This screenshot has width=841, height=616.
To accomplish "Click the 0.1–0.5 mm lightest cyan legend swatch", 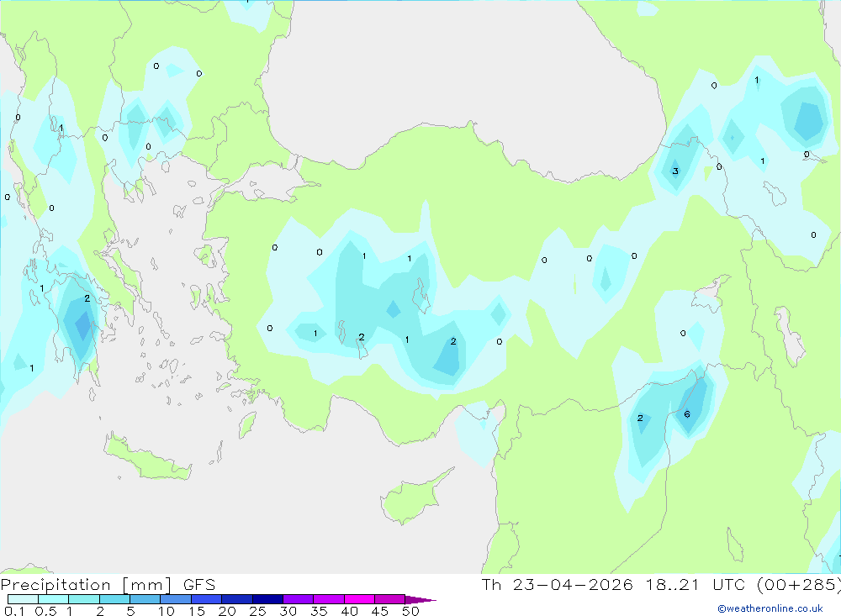I will (23, 599).
